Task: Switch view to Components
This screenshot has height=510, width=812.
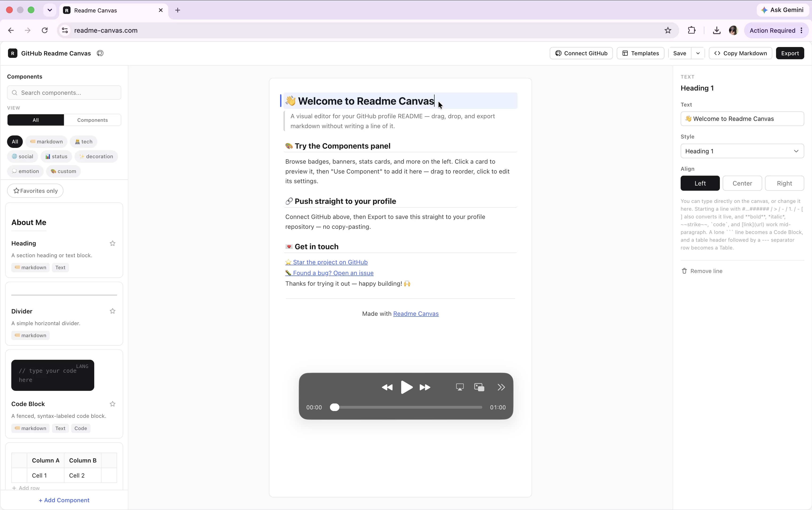Action: tap(92, 120)
